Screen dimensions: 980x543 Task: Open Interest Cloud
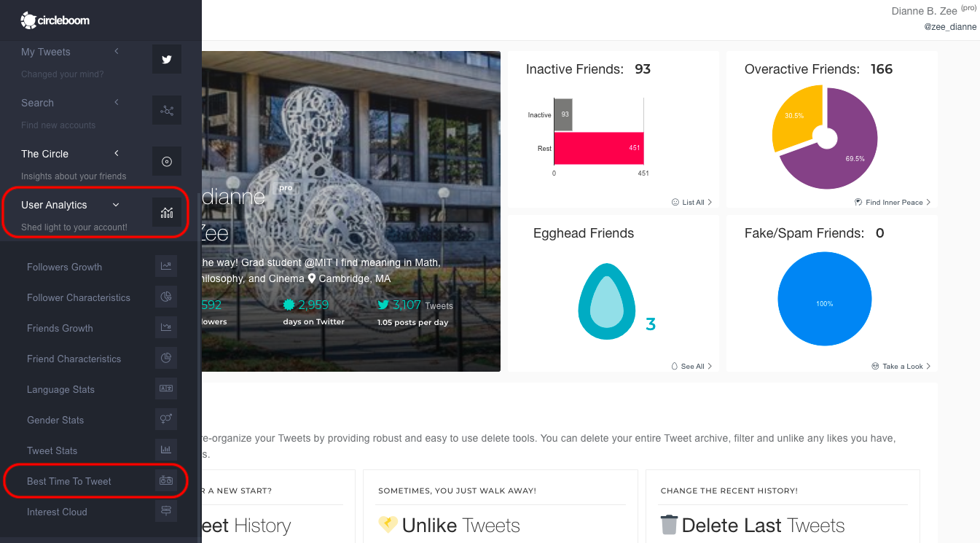(x=57, y=512)
